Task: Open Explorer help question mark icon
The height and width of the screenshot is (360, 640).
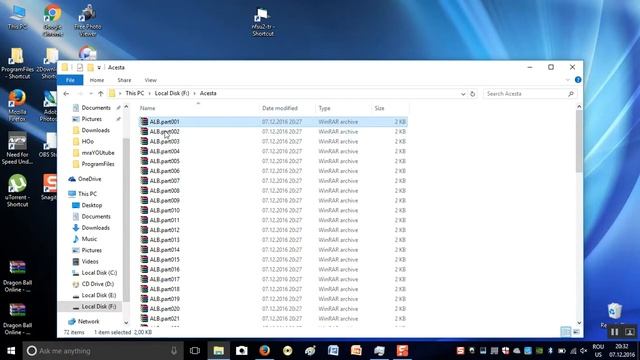Action: tap(578, 80)
